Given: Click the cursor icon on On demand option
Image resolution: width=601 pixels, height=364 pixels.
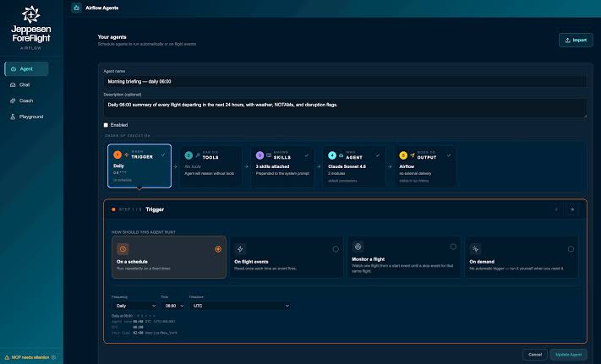Looking at the screenshot, I should pos(475,249).
